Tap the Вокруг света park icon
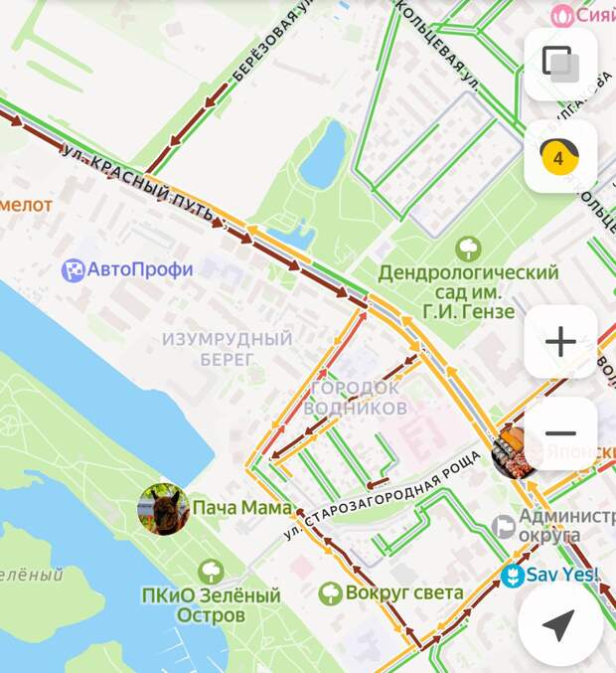 [x=330, y=593]
